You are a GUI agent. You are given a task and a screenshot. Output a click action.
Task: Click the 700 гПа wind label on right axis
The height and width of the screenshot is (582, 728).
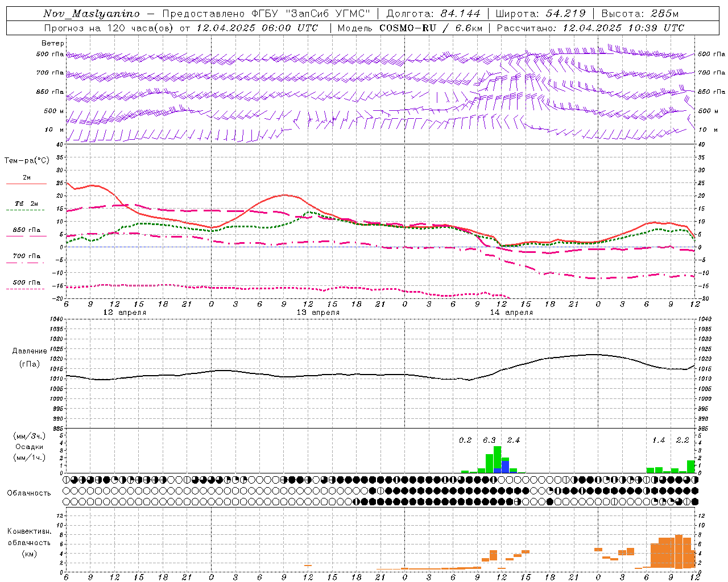click(712, 73)
